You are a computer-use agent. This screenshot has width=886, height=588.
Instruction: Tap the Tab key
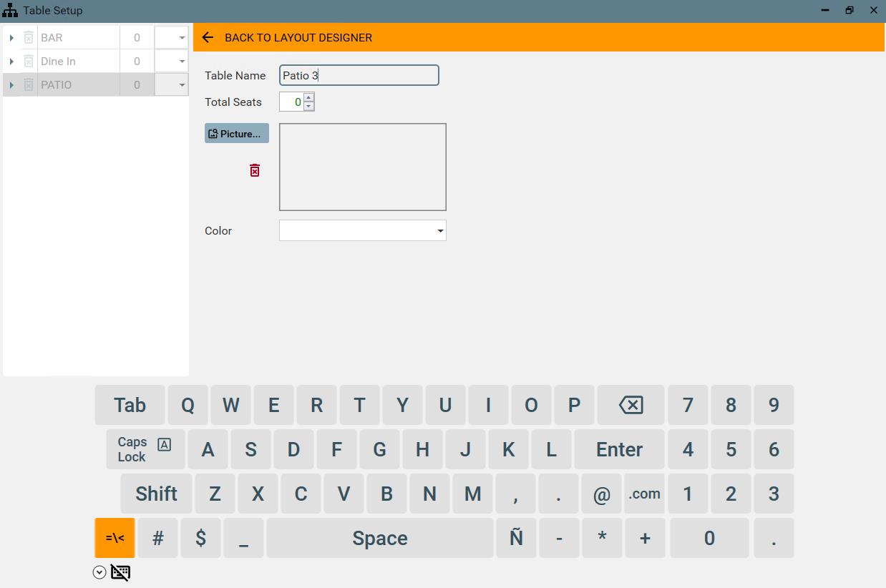click(130, 405)
